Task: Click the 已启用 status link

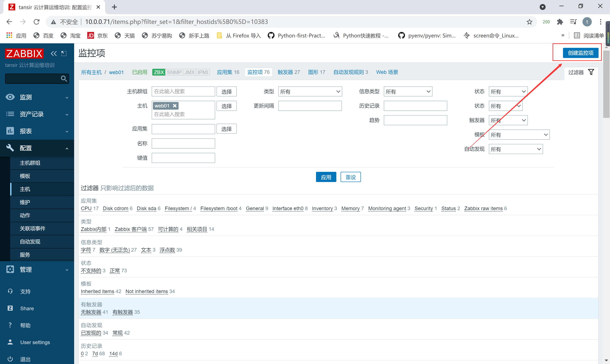Action: click(140, 72)
